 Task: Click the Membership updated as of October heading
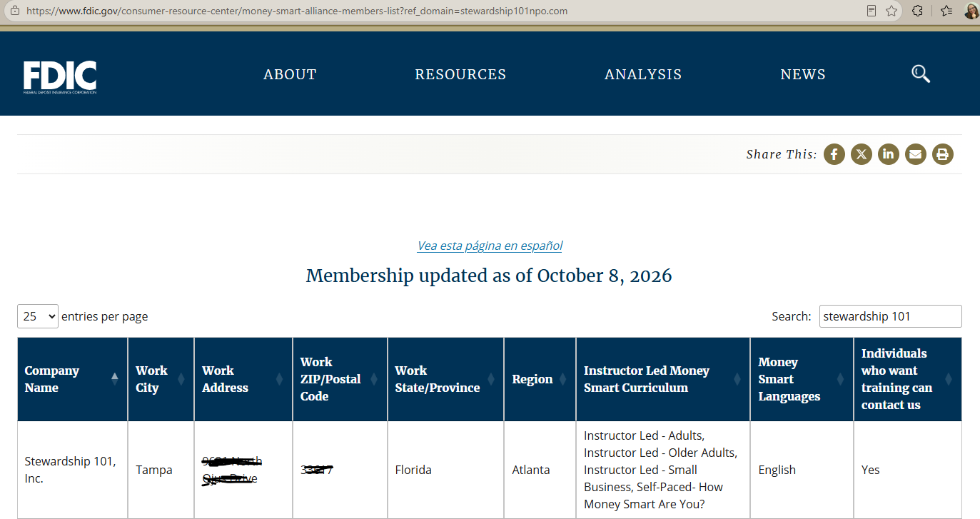[489, 276]
